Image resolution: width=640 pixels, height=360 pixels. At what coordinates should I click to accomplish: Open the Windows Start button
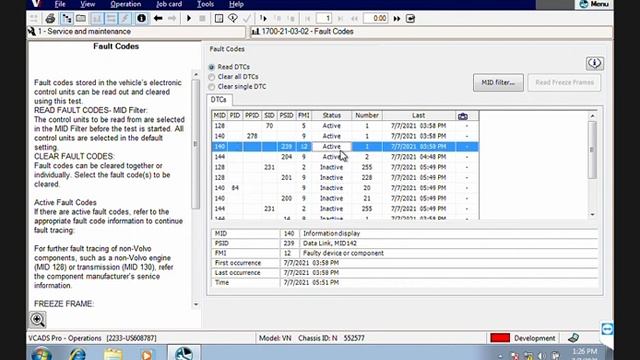pos(42,353)
